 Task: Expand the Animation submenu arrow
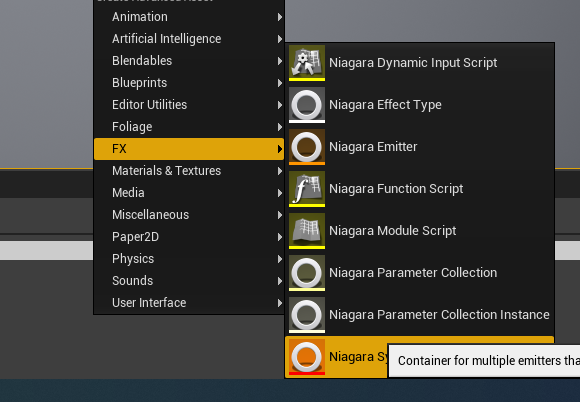280,17
